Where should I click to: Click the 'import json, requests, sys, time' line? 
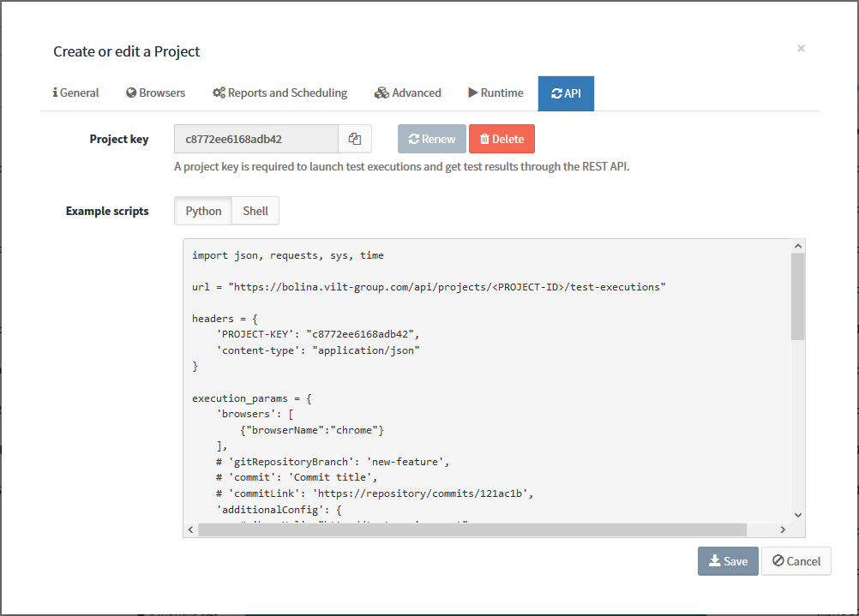[287, 255]
